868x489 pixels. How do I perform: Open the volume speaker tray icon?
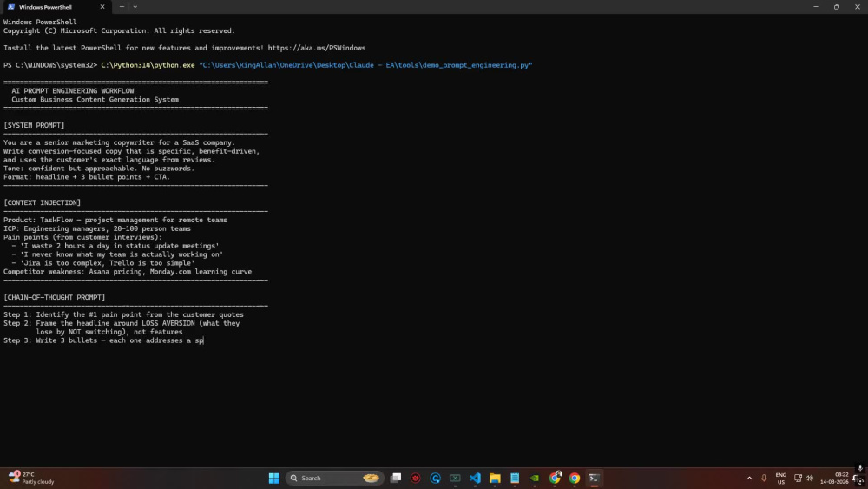click(x=809, y=478)
